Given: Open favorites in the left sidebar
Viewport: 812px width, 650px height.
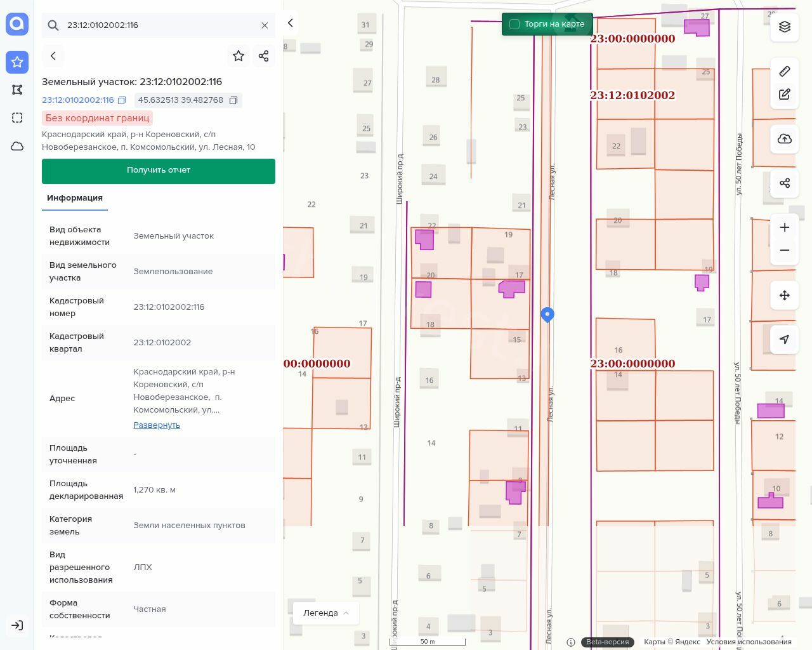Looking at the screenshot, I should 17,62.
